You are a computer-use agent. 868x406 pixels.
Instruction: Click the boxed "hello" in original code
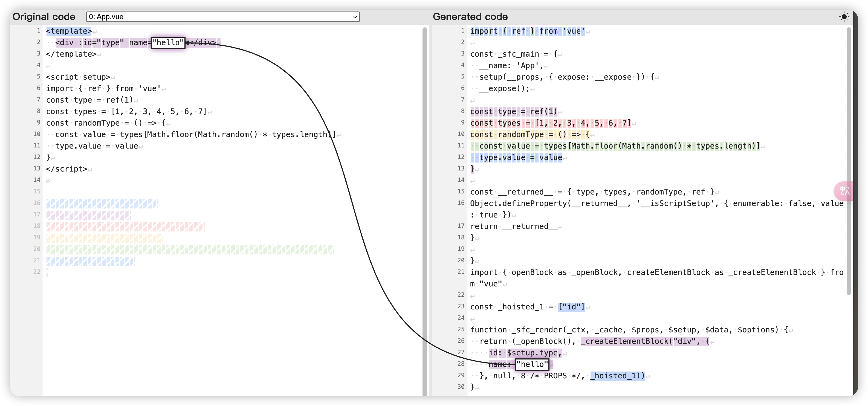(168, 42)
